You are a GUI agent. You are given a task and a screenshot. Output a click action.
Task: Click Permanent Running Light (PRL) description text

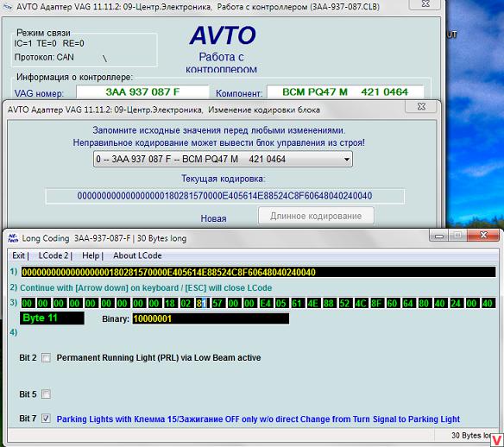(159, 357)
